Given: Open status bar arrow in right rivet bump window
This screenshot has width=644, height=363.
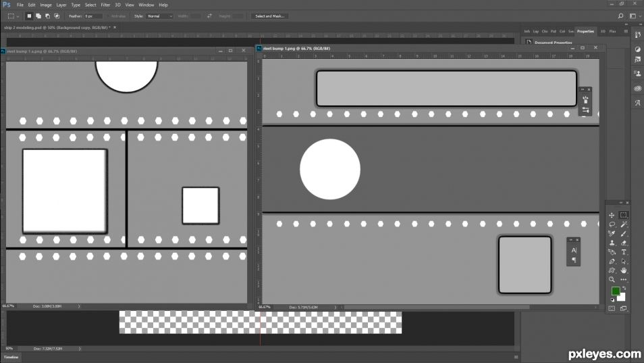Looking at the screenshot, I should pos(335,307).
